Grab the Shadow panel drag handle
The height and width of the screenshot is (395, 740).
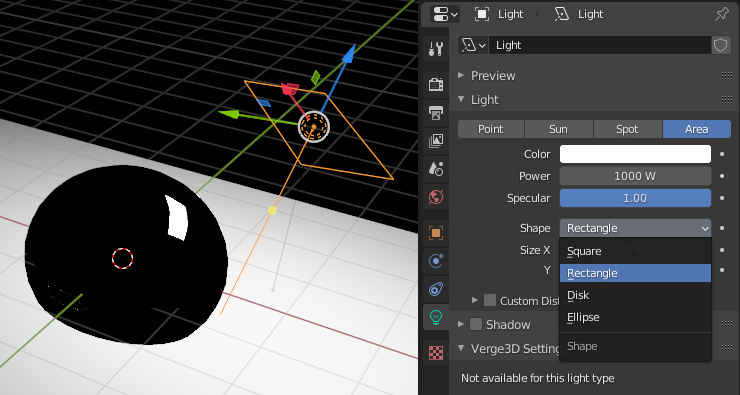[x=726, y=323]
